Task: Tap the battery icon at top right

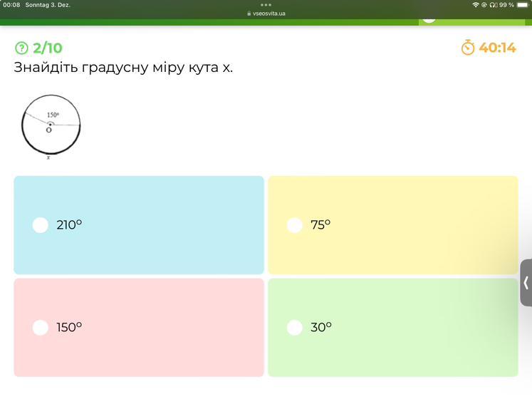Action: pos(523,5)
